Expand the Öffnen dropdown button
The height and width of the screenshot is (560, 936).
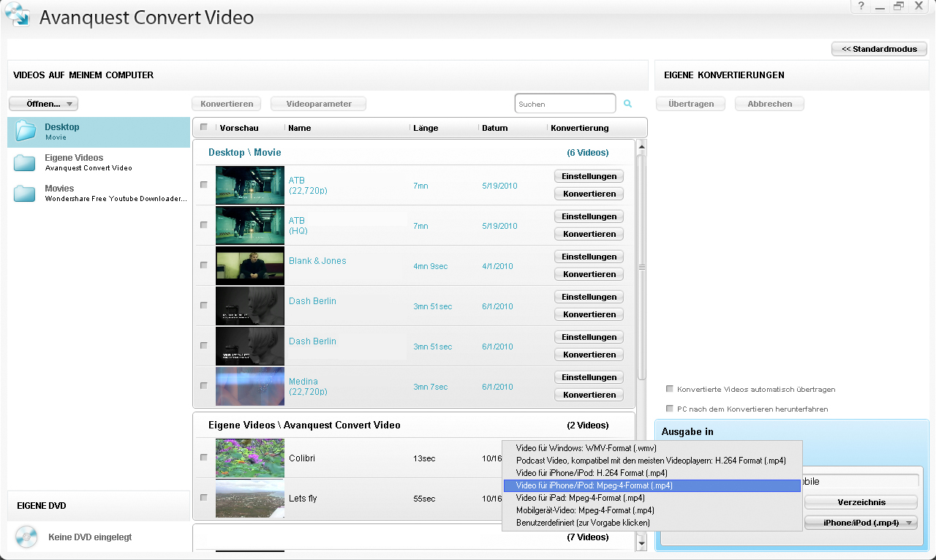point(43,104)
